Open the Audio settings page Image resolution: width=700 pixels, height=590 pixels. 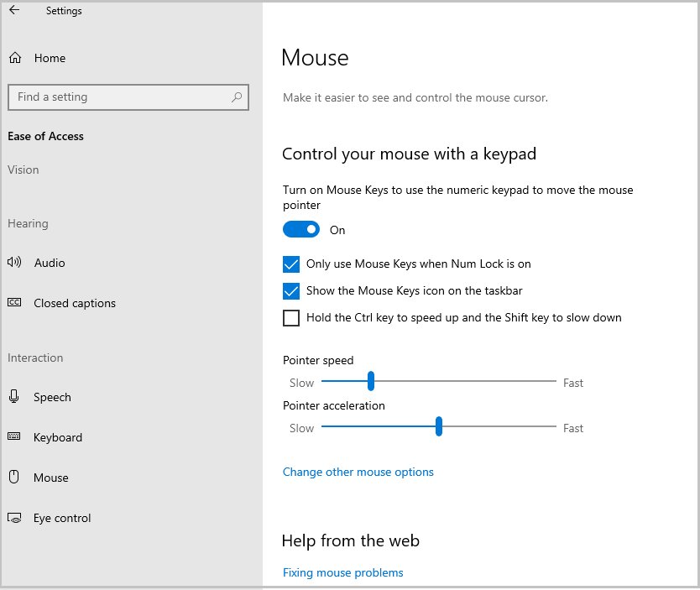click(50, 263)
